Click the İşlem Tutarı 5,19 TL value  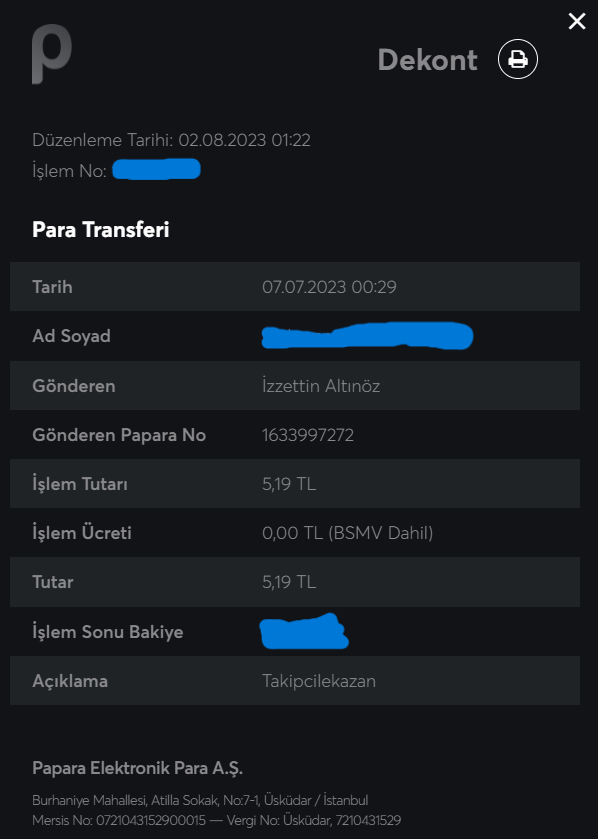(x=289, y=484)
